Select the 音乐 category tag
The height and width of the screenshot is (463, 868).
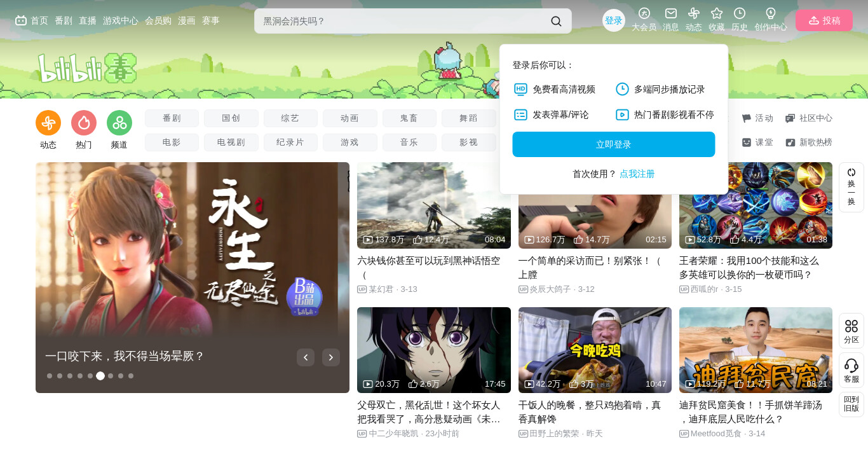click(409, 142)
